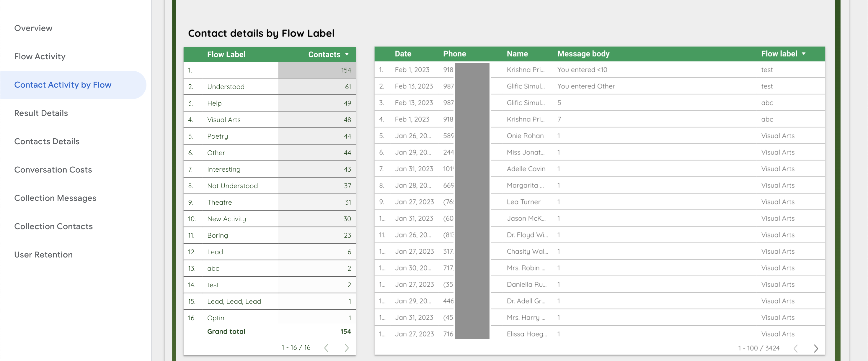Go to previous page of contact details table

796,348
